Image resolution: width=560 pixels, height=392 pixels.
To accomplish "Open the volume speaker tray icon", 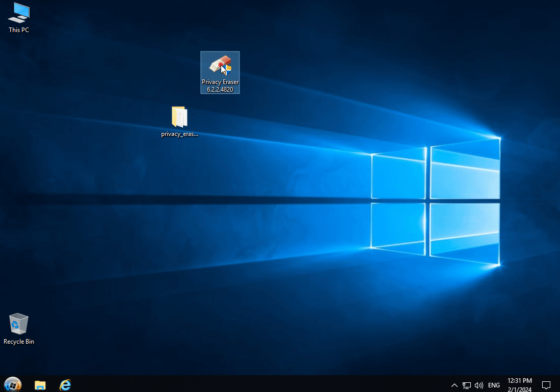I will click(479, 385).
